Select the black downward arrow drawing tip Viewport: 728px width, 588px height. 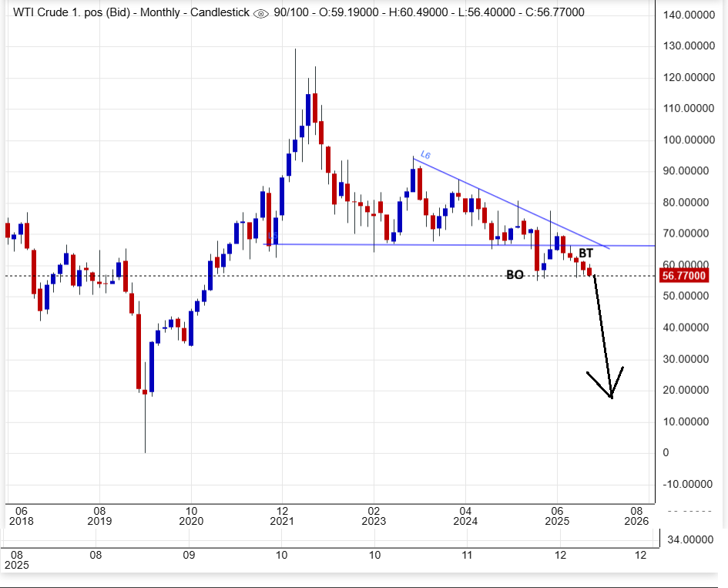coord(611,397)
